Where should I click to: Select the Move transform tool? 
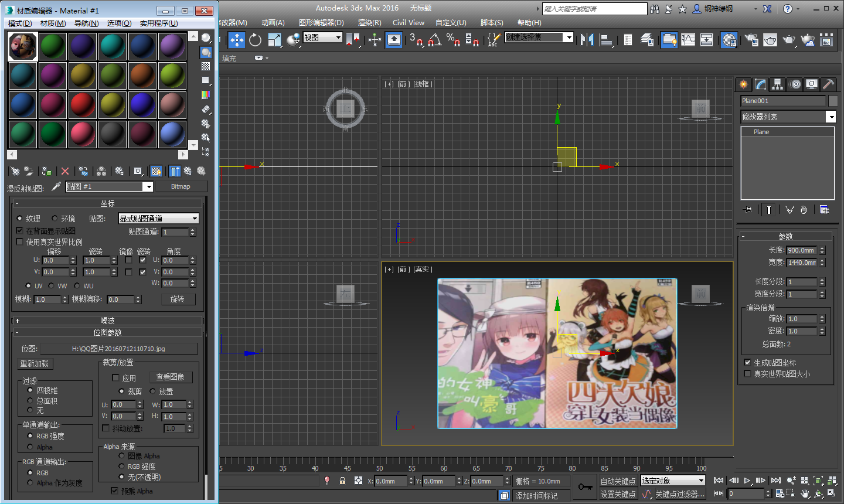(x=236, y=40)
